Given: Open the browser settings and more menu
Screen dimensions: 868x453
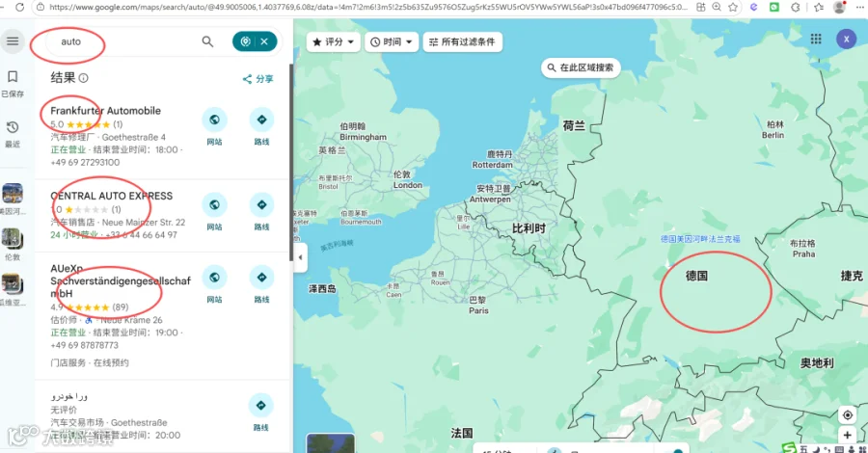Looking at the screenshot, I should coord(861,7).
